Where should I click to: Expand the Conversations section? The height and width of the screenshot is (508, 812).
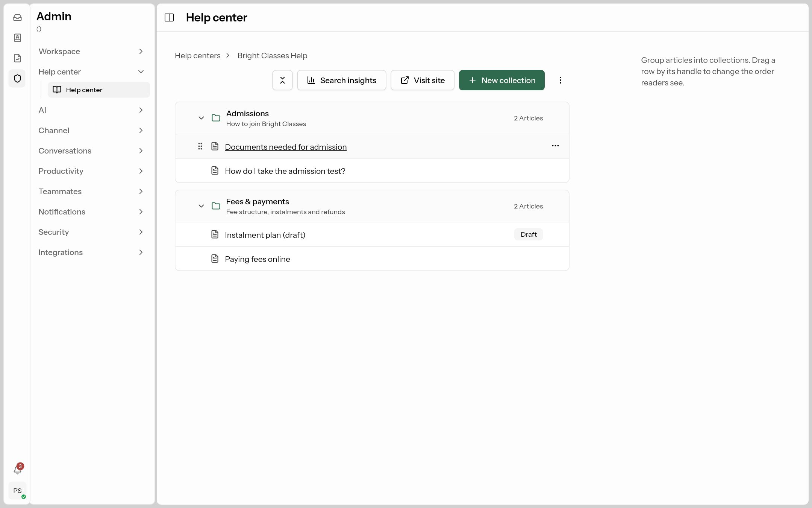click(91, 151)
